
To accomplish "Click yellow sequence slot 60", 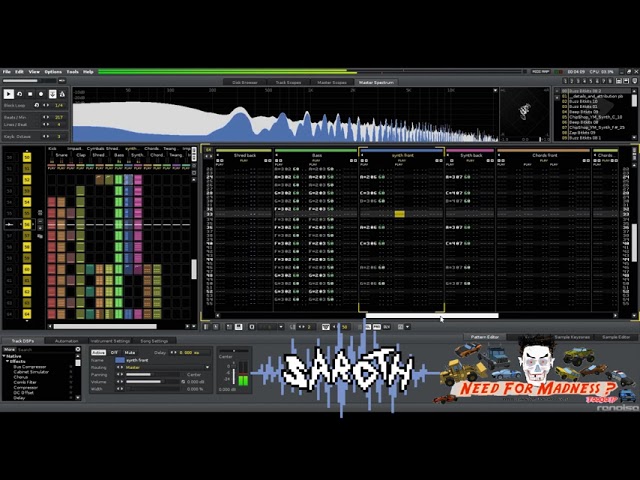I will coord(27,269).
